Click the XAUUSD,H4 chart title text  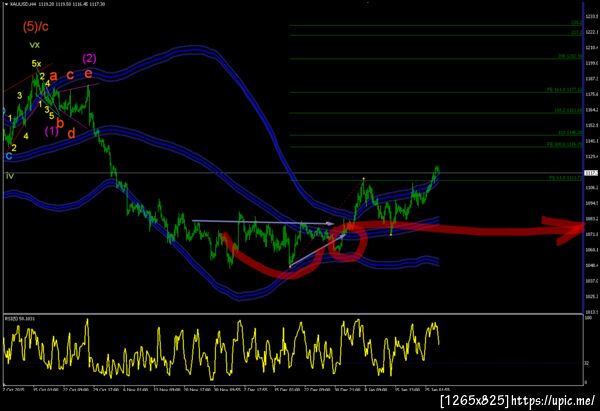click(x=23, y=4)
